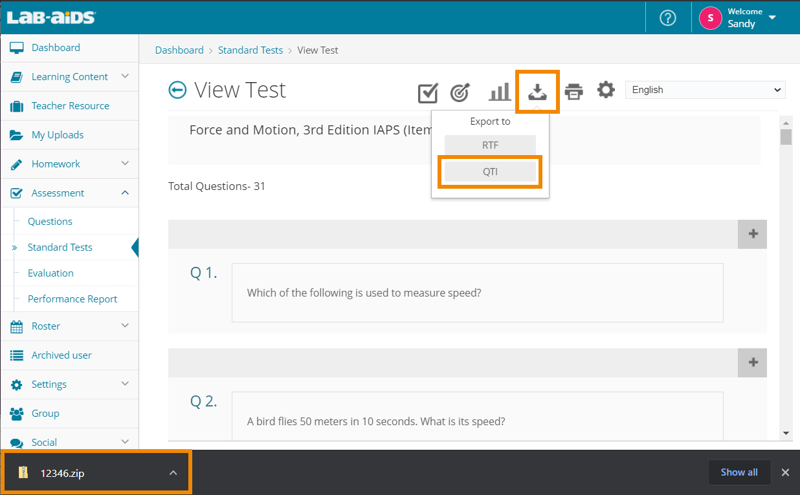Viewport: 800px width, 495px height.
Task: Click the export download icon
Action: pyautogui.click(x=537, y=91)
